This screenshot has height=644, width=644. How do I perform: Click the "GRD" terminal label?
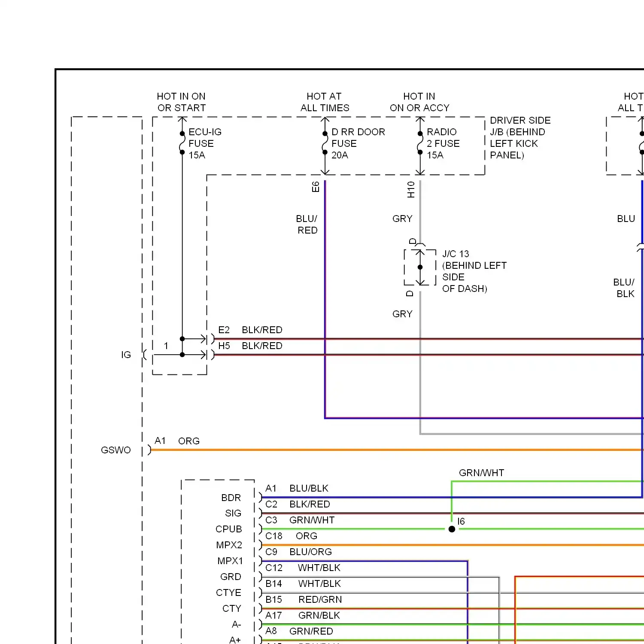pyautogui.click(x=231, y=577)
